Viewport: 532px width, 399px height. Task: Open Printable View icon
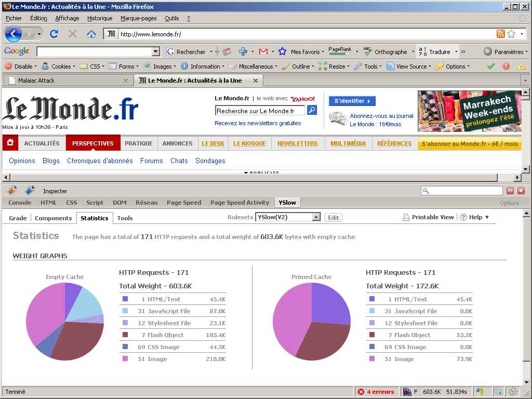click(x=406, y=217)
